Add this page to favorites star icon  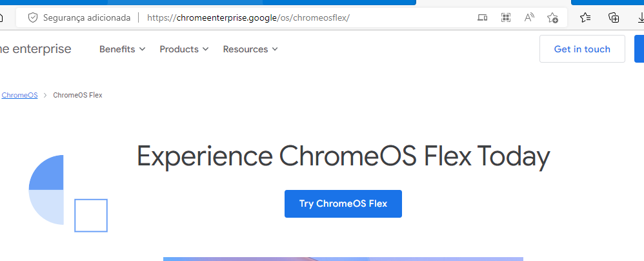[x=552, y=17]
